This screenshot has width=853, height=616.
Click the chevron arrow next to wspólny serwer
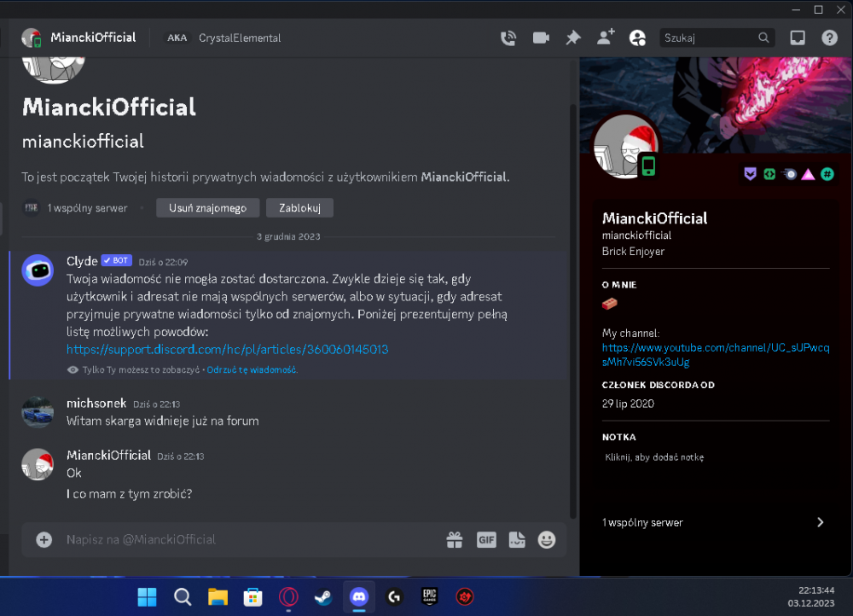click(821, 522)
